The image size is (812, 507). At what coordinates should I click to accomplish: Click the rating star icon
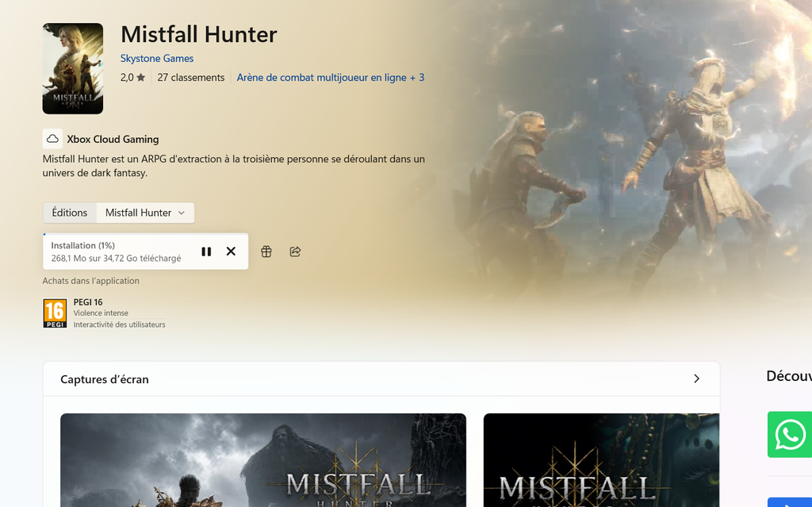click(x=141, y=78)
